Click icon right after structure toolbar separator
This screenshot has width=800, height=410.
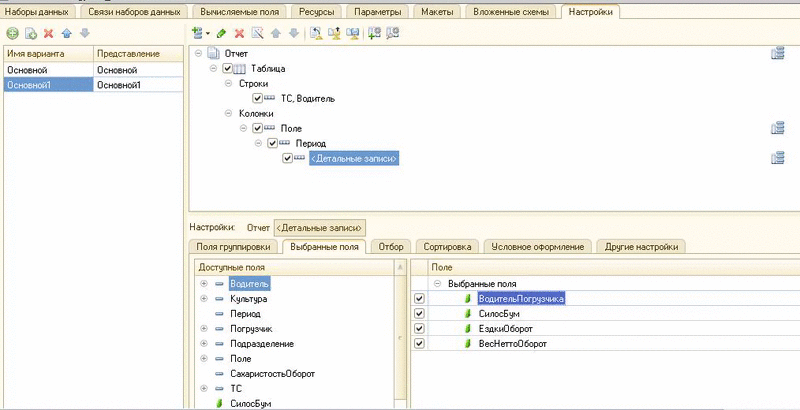pyautogui.click(x=316, y=34)
